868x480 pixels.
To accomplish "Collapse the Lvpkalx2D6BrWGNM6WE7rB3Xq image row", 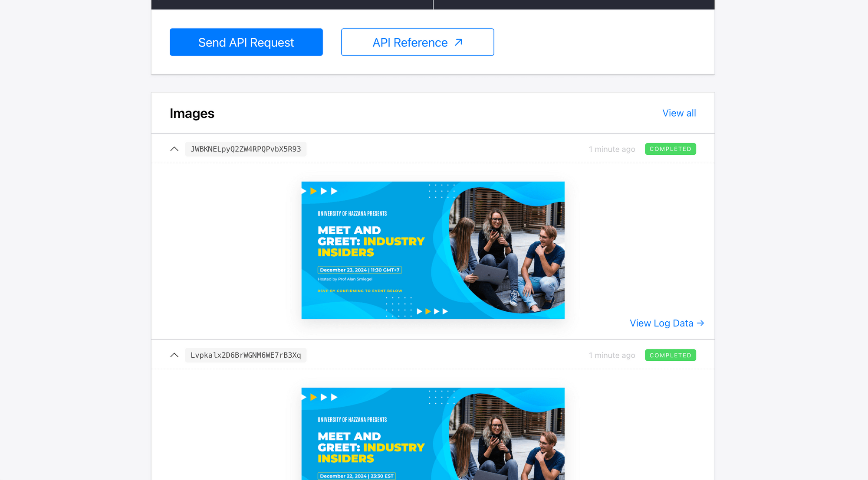I will click(x=174, y=355).
